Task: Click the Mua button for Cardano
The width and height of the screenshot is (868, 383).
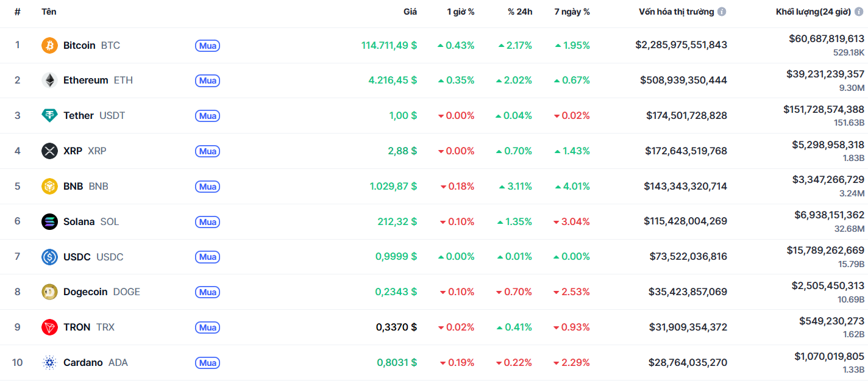Action: click(x=207, y=363)
